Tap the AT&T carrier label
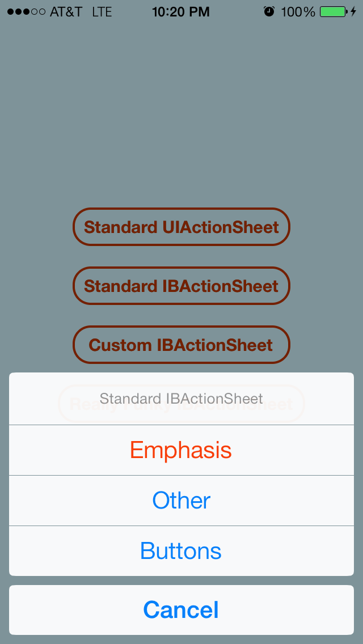Viewport: 363px width, 644px height. click(66, 12)
